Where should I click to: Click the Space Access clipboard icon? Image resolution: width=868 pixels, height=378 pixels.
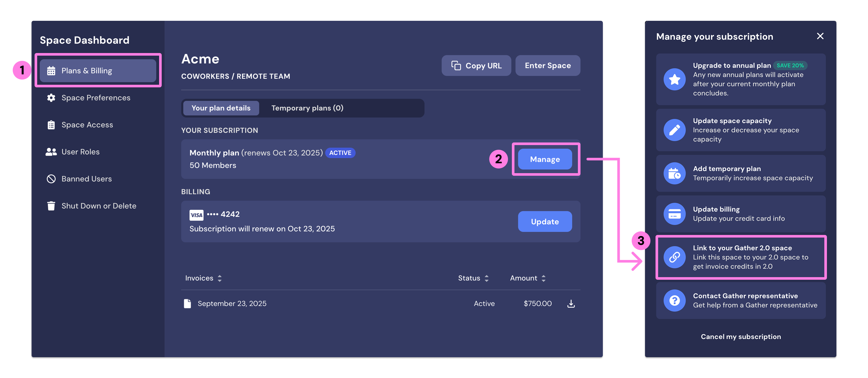(x=51, y=125)
